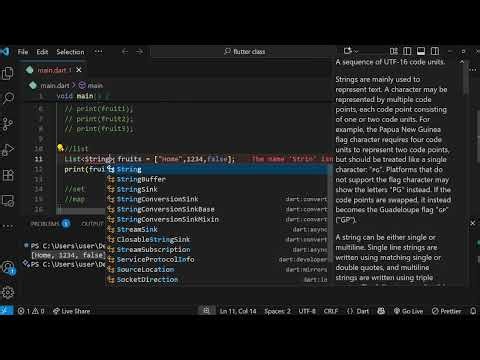Switch to the OUTPUT panel tab
Screen dimensions: 480x360
click(92, 224)
